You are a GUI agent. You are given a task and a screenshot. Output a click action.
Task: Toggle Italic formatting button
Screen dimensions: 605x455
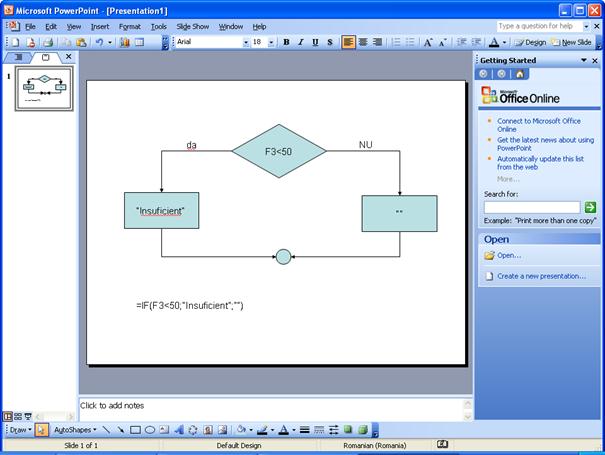pos(301,42)
